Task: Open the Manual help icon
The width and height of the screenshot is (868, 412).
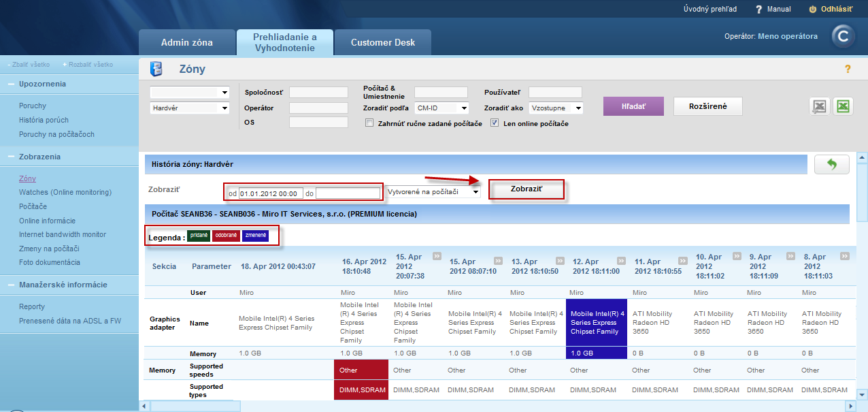Action: (759, 10)
